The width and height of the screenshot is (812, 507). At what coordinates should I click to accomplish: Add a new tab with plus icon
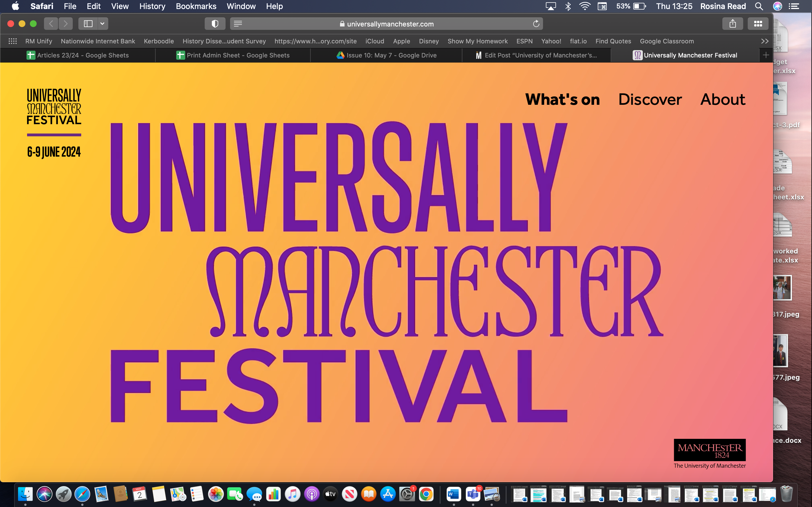pyautogui.click(x=766, y=55)
